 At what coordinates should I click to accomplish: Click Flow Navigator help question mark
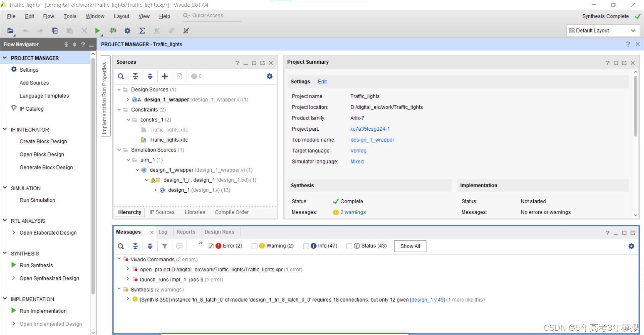pyautogui.click(x=83, y=44)
